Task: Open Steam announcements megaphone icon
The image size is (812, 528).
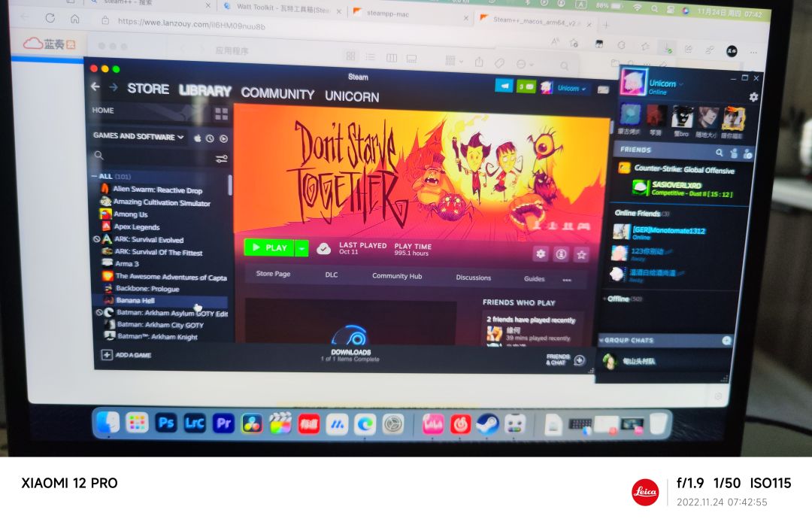Action: [504, 86]
